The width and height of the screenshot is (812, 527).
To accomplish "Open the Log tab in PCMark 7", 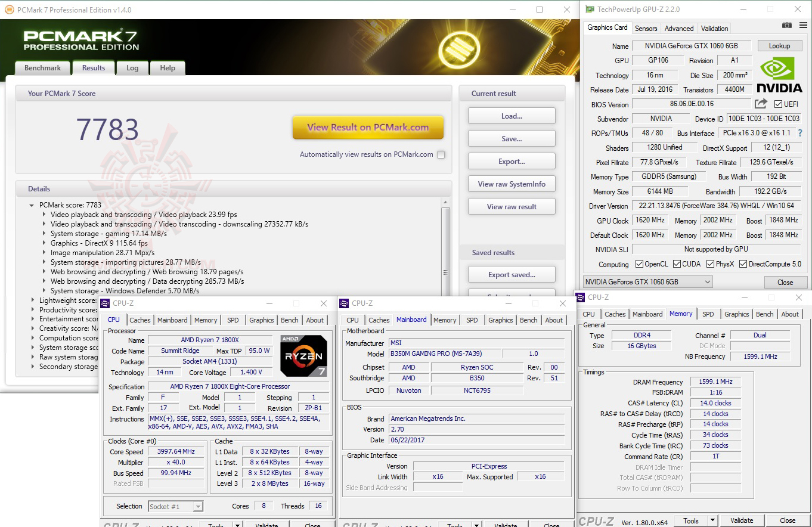I will pos(132,68).
